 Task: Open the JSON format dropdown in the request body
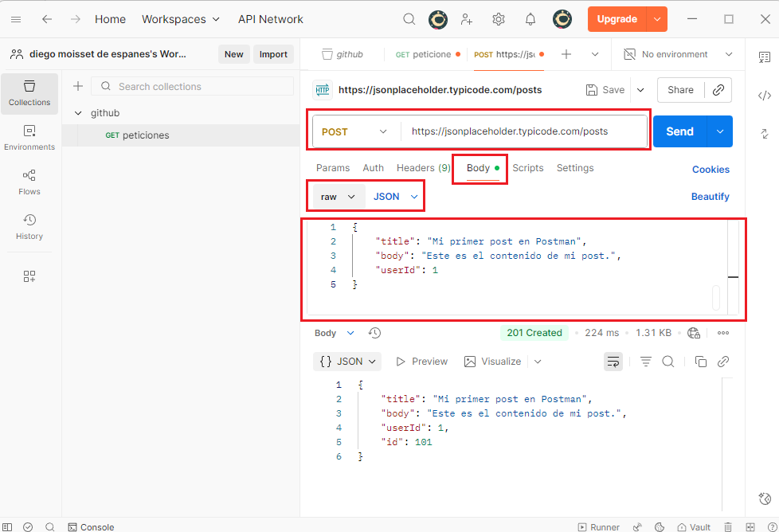(395, 197)
